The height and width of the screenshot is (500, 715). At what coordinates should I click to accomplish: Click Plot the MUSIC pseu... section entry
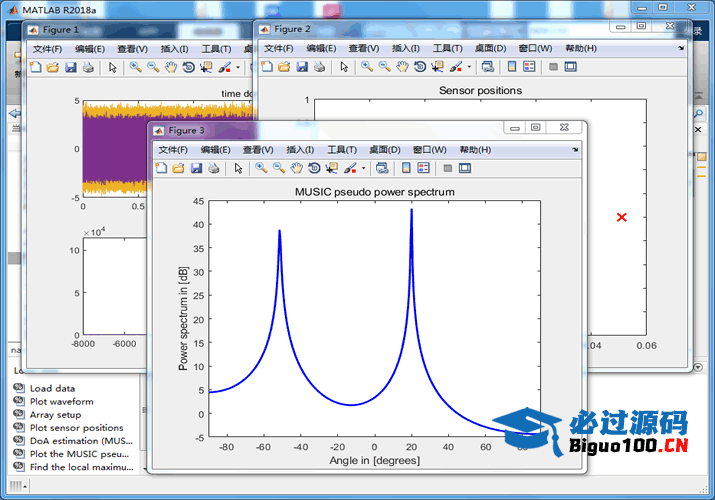[x=79, y=454]
